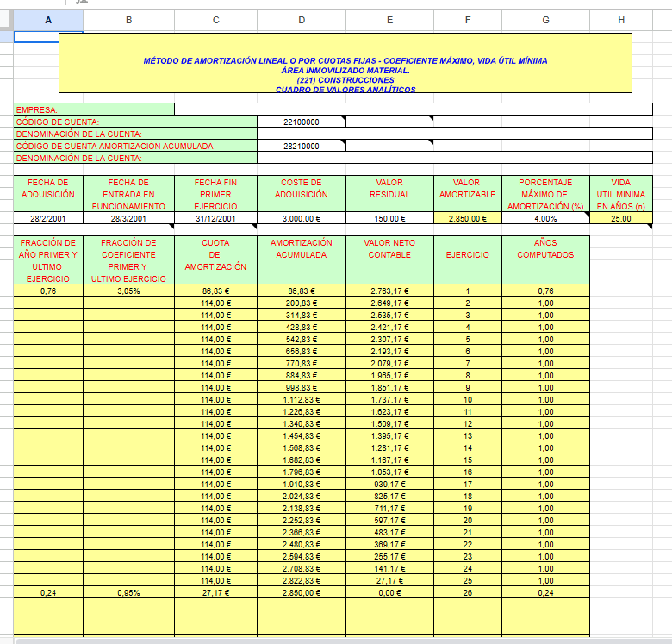Select the CUOTA DE AMORTIZACIÓN header cell

[x=215, y=255]
